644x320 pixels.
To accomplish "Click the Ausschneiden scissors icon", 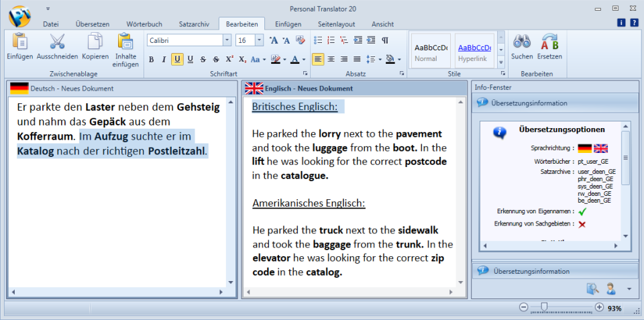I will click(x=57, y=41).
